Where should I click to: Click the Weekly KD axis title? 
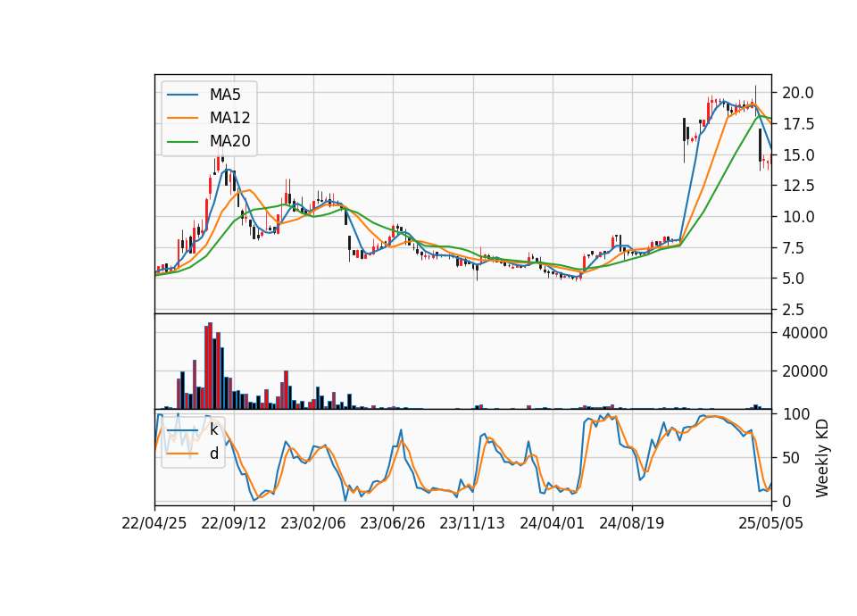[822, 458]
